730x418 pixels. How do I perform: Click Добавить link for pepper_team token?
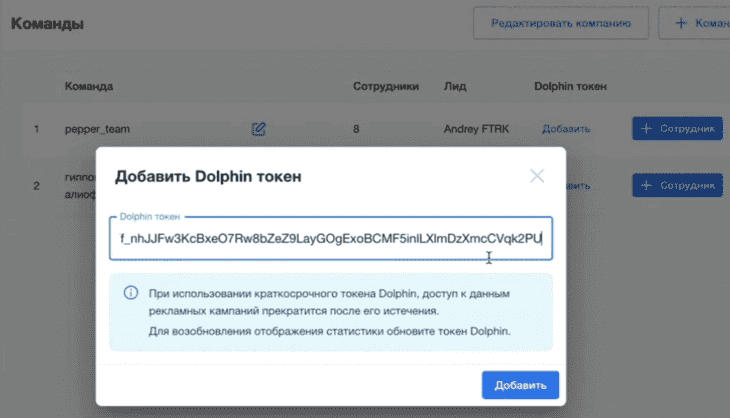click(x=566, y=129)
